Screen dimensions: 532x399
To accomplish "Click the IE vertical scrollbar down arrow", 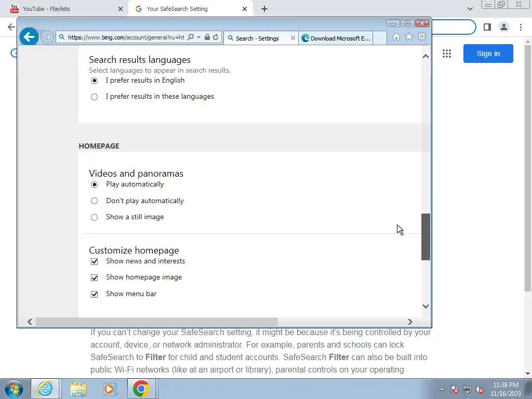I will 426,306.
